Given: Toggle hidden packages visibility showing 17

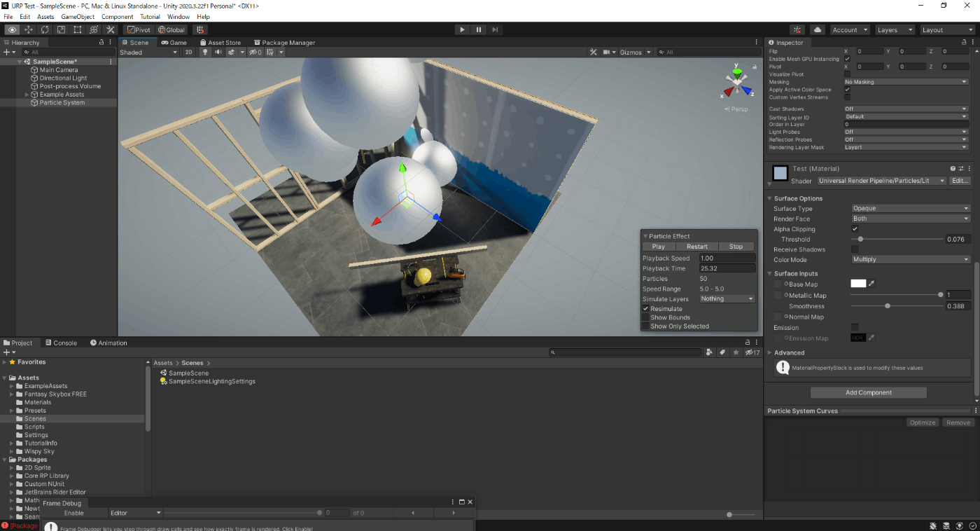Looking at the screenshot, I should tap(752, 352).
